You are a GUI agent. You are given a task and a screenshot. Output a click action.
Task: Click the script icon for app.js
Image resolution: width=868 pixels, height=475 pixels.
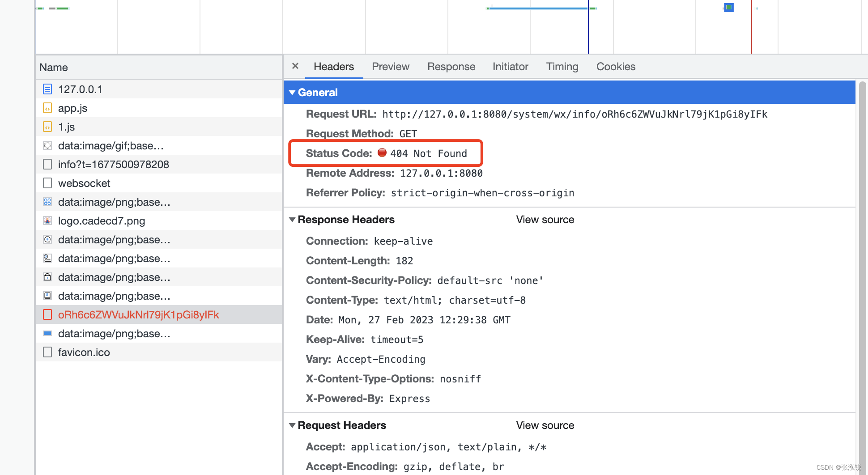47,108
